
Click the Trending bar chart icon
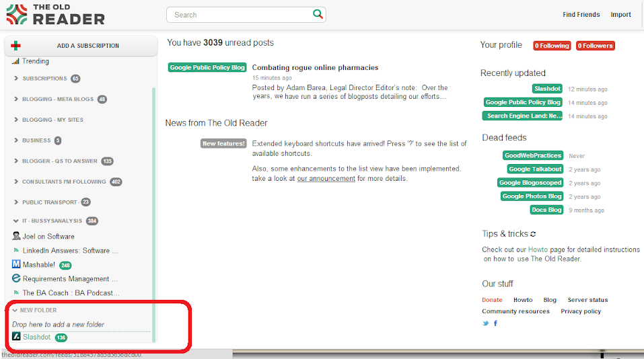(15, 61)
